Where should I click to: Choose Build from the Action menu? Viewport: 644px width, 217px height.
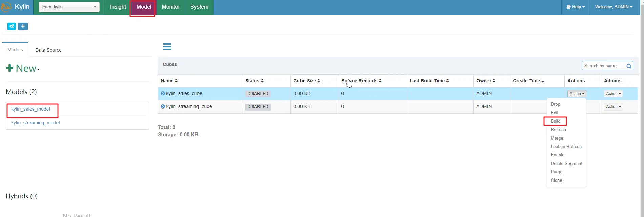coord(556,121)
